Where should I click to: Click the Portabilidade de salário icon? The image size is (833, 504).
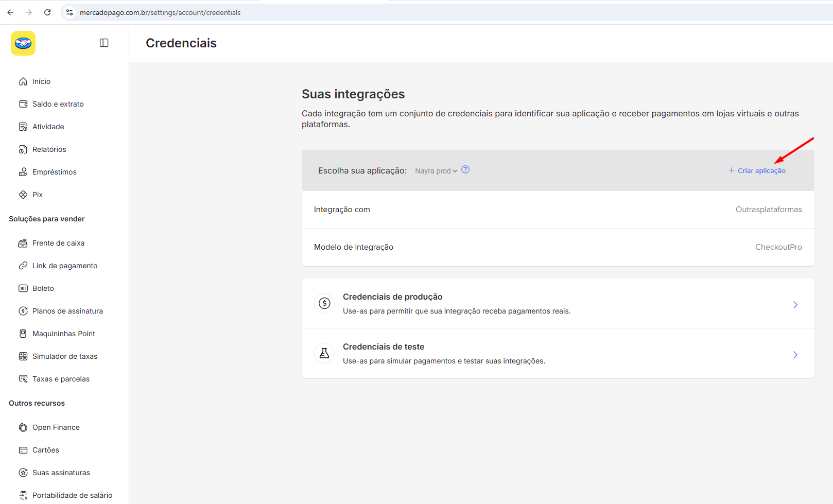point(23,495)
